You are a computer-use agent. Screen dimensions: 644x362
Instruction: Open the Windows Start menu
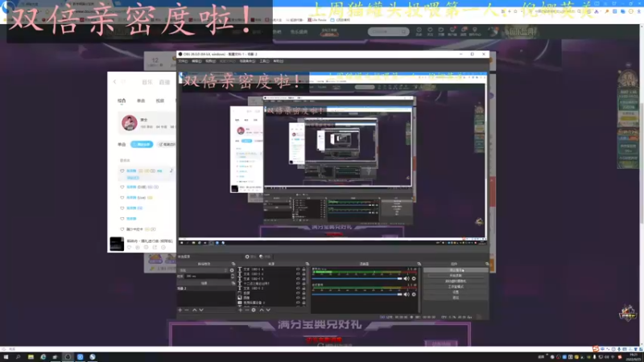pyautogui.click(x=6, y=357)
